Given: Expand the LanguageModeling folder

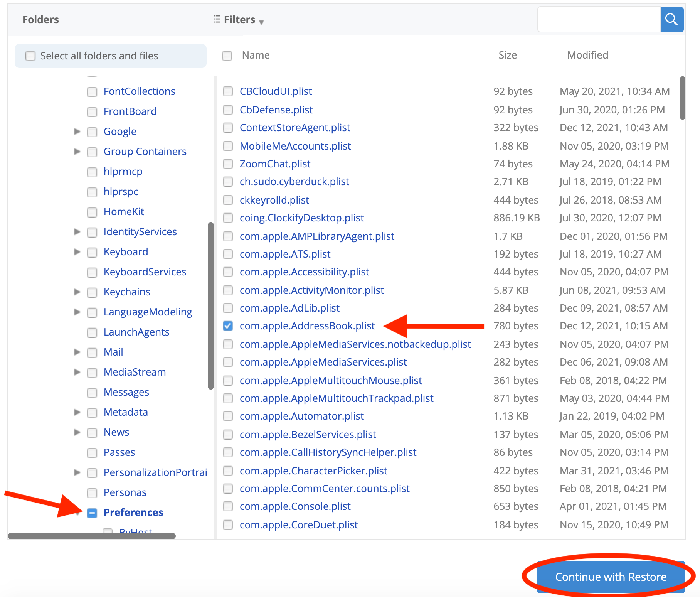Looking at the screenshot, I should (x=77, y=312).
